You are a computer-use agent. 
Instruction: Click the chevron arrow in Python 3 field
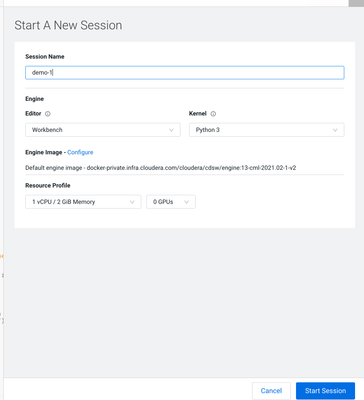335,130
